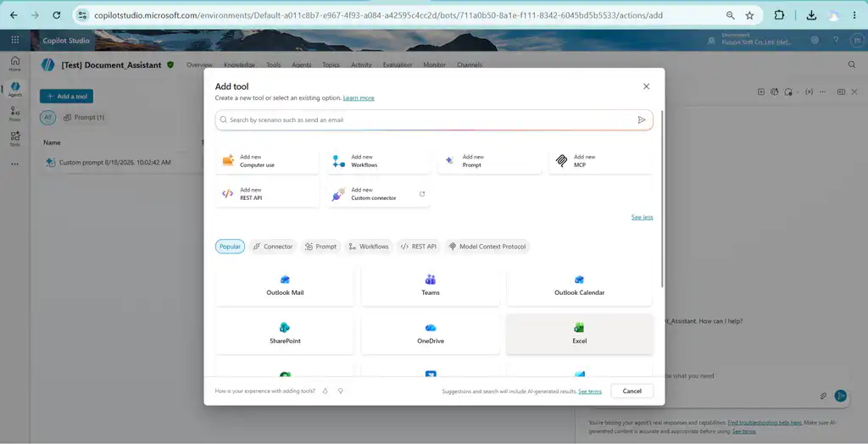Open the Topics tab
The height and width of the screenshot is (444, 868).
click(331, 64)
